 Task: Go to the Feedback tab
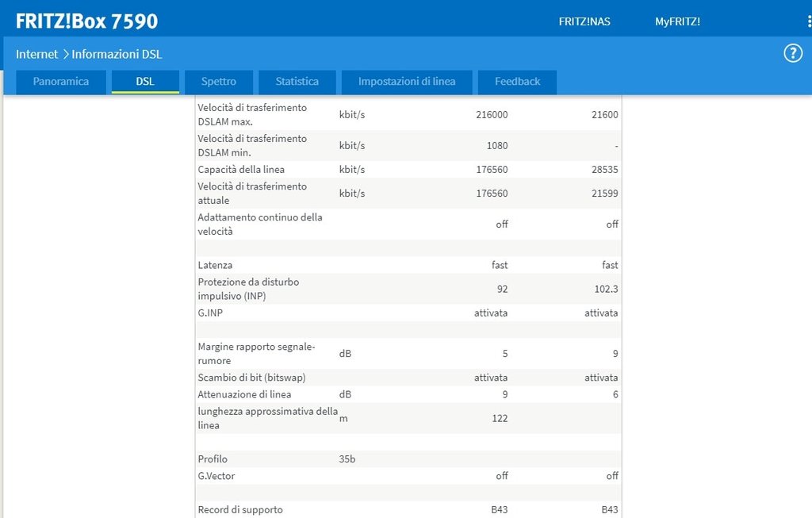coord(517,82)
